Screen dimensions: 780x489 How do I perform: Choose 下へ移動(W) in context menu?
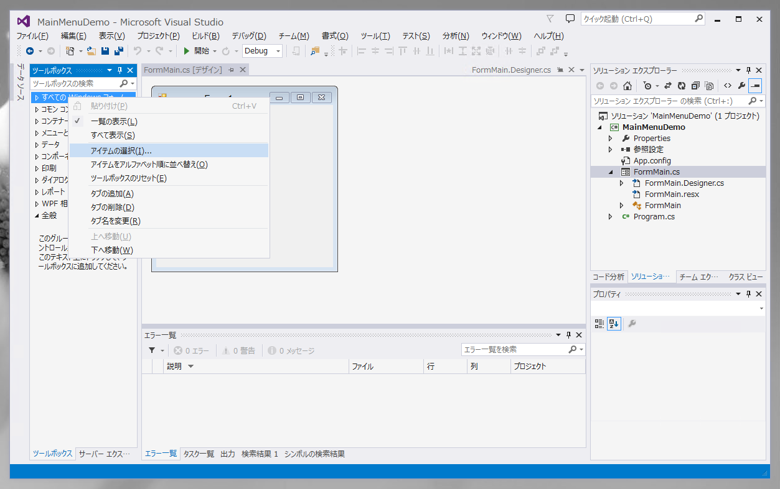pos(169,250)
